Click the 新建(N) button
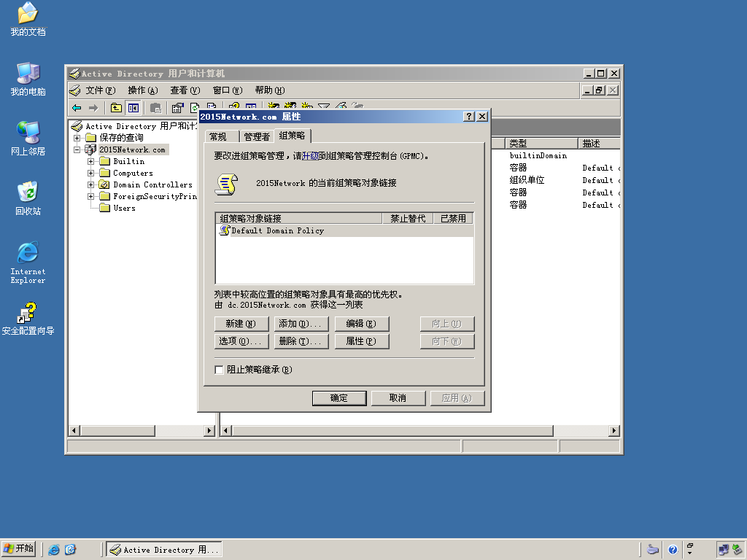 point(241,324)
